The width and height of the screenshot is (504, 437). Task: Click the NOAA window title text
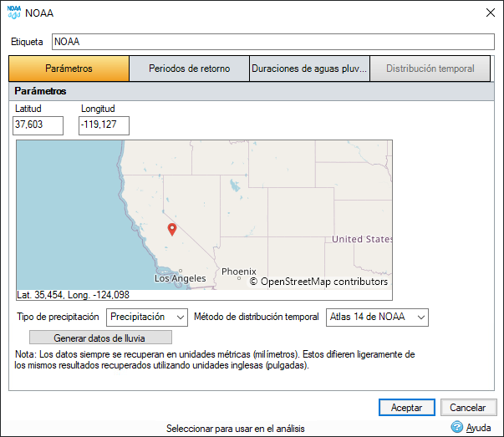pyautogui.click(x=39, y=13)
